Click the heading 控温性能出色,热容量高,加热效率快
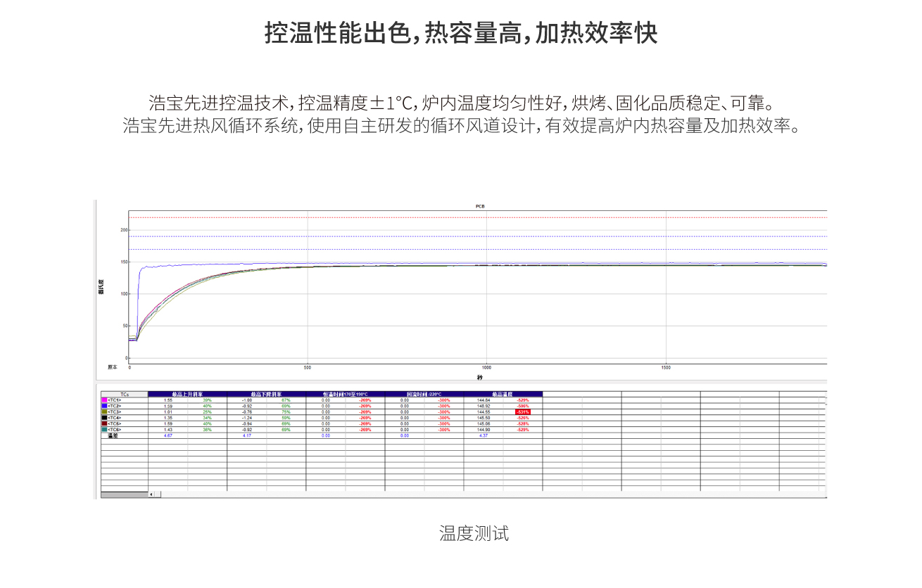This screenshot has width=922, height=588. point(461,33)
